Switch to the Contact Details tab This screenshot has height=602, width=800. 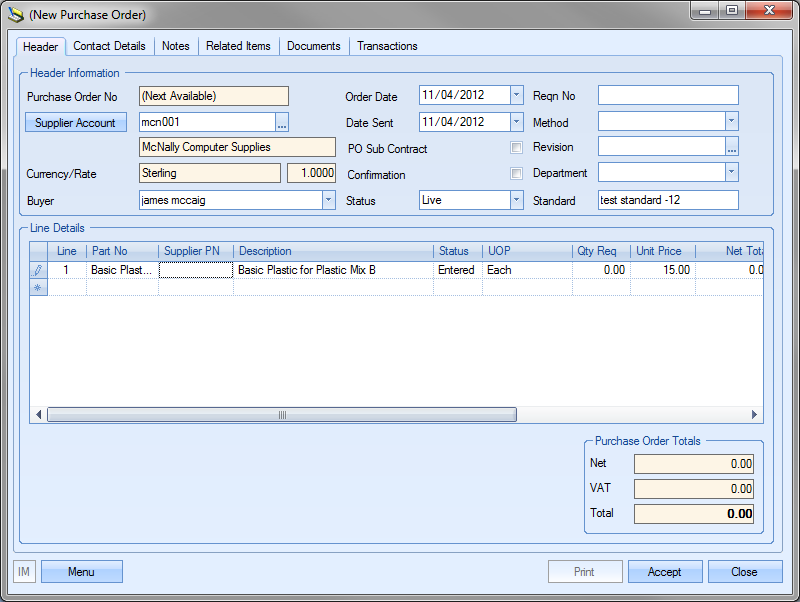click(x=109, y=46)
